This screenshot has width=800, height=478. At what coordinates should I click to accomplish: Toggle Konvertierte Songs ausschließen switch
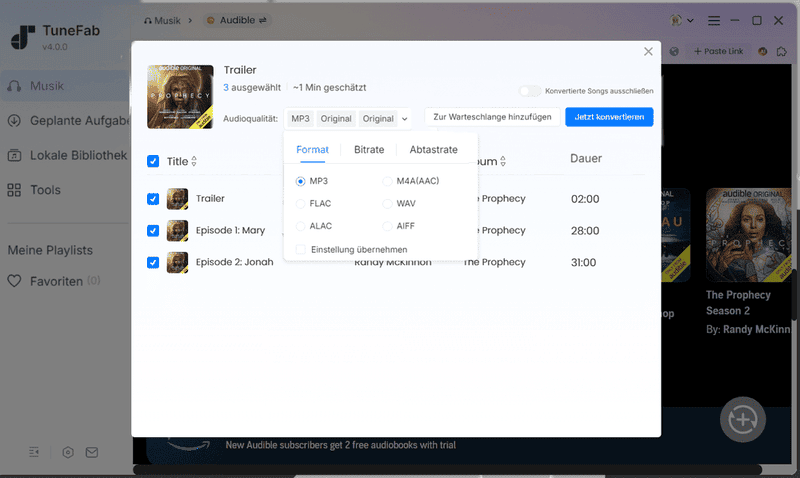529,91
